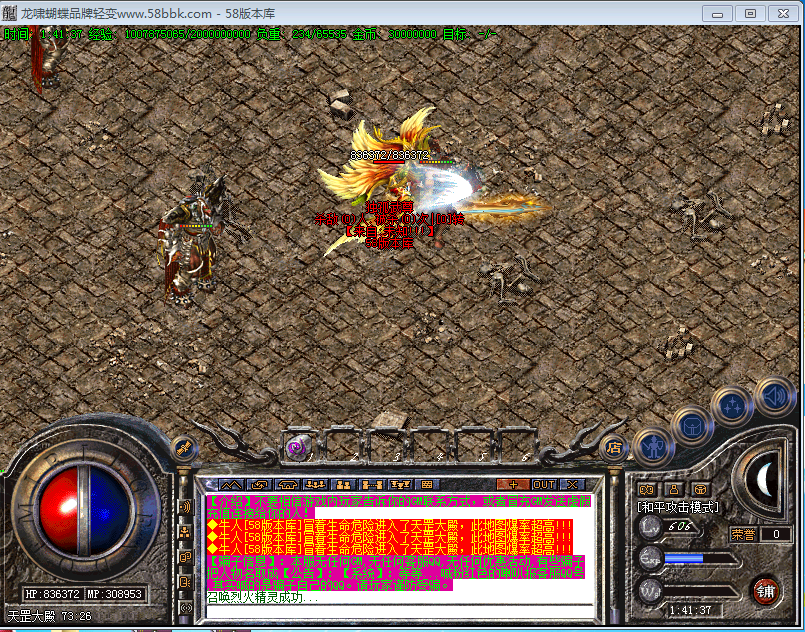Toggle the bottom broadcast chat filter icon
The image size is (805, 632).
point(185,607)
